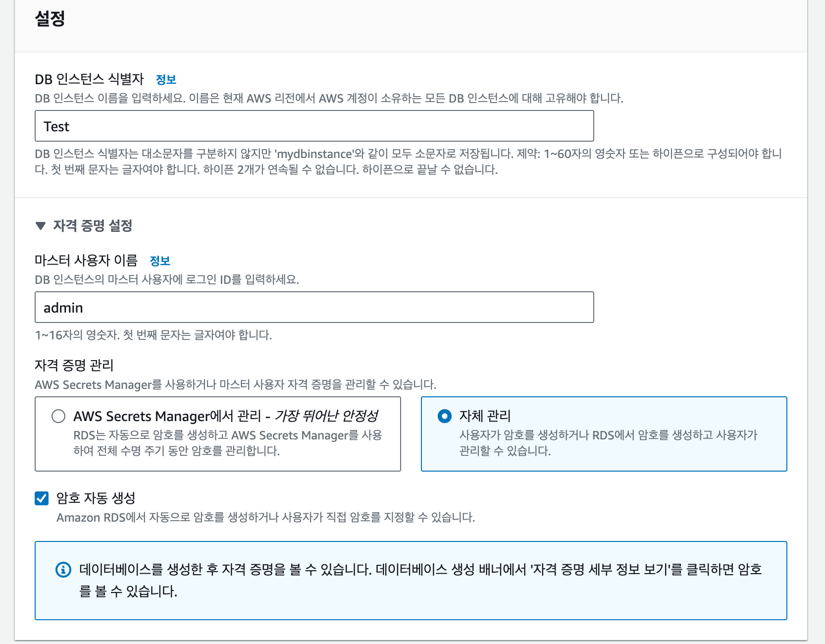Open the 정보 link next to 마스터 사용자 이름

(x=160, y=261)
